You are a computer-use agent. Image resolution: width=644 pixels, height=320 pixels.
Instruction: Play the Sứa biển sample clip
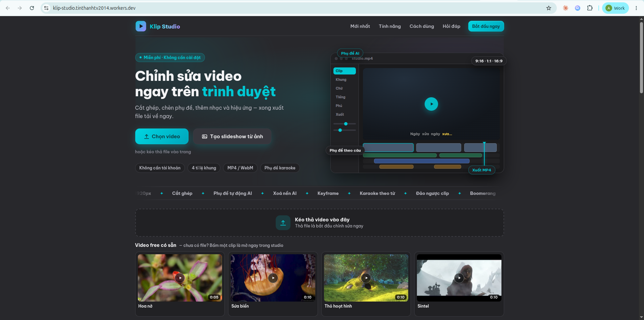coord(273,278)
